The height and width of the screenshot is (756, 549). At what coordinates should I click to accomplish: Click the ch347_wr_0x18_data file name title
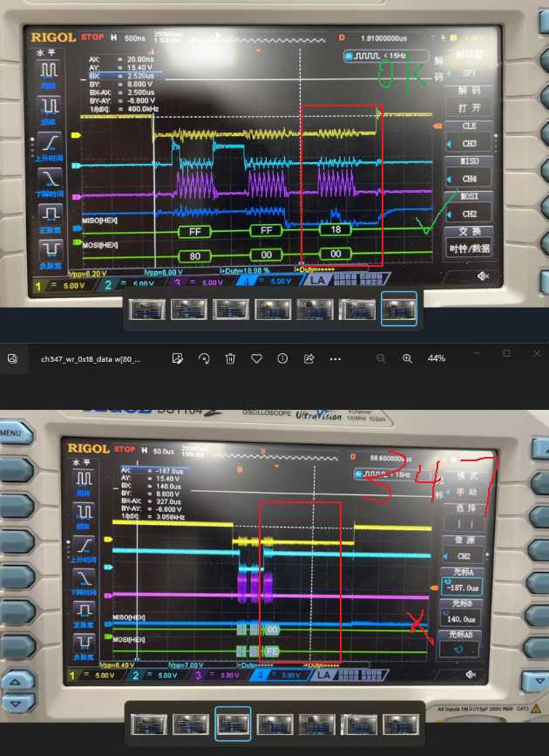[91, 358]
